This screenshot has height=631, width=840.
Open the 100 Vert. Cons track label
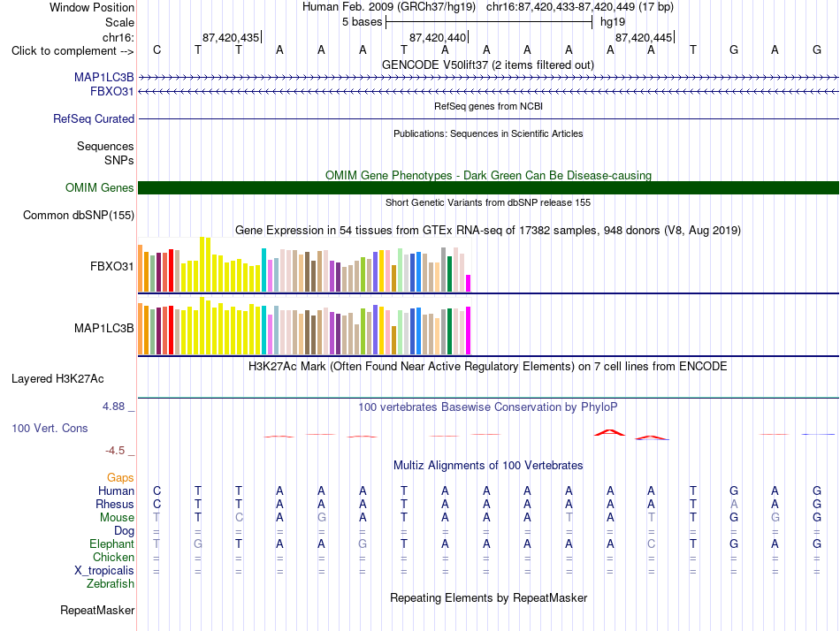click(x=50, y=429)
